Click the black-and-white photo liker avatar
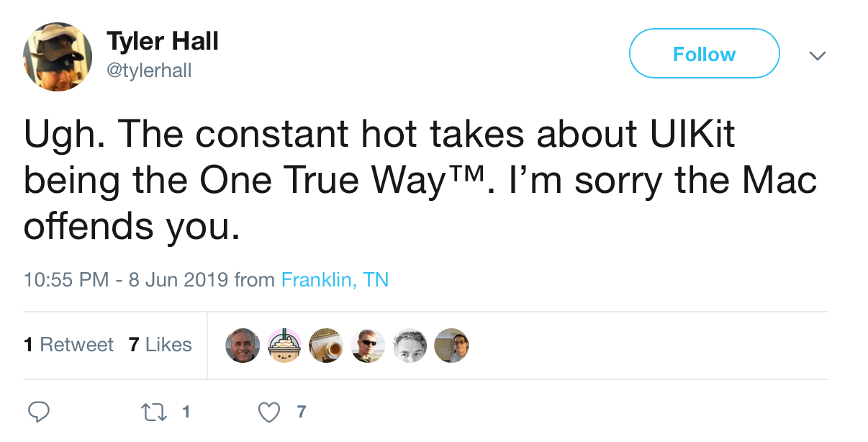Viewport: 868px width, 442px height. (410, 346)
